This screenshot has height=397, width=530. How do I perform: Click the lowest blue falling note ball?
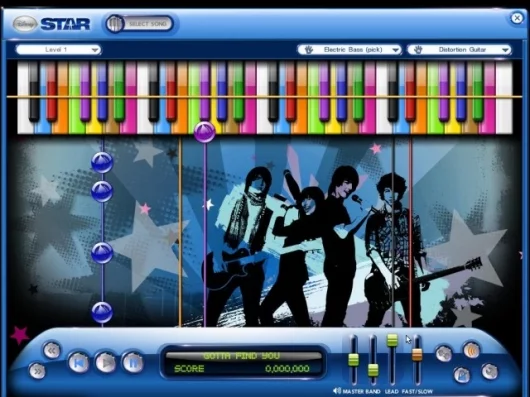click(x=102, y=313)
